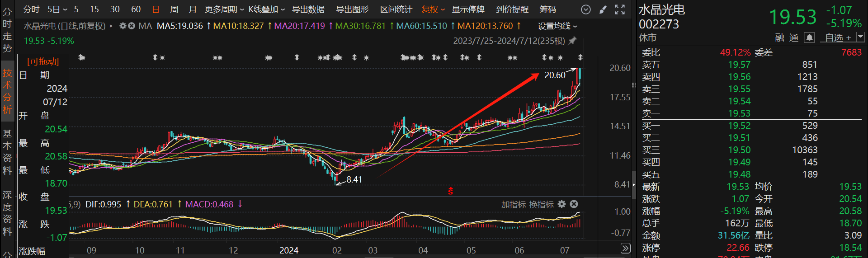Switch to the 周 weekly period tab
This screenshot has width=868, height=258.
(174, 9)
